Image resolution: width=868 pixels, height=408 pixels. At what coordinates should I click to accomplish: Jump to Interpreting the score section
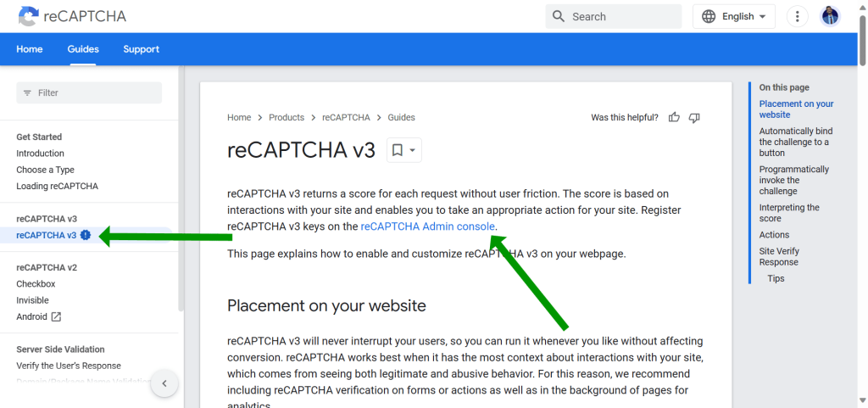click(x=788, y=213)
